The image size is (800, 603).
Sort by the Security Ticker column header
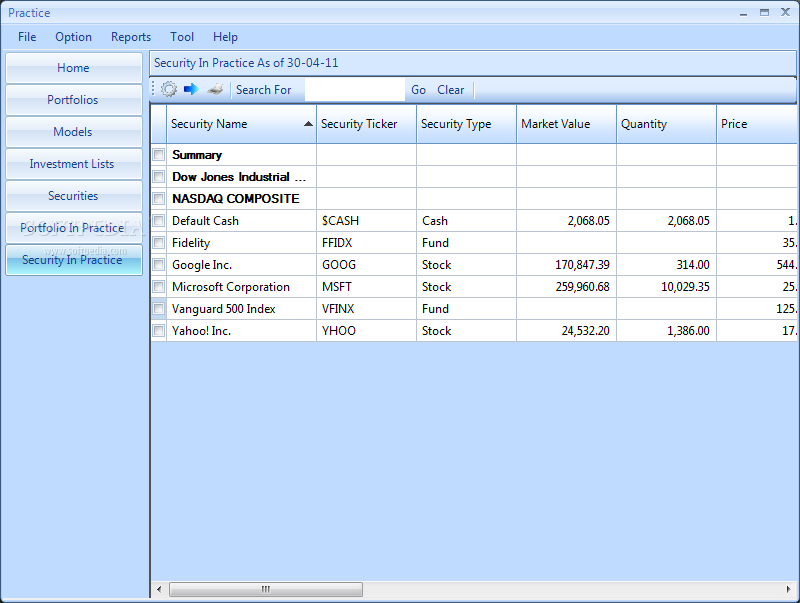click(x=366, y=124)
